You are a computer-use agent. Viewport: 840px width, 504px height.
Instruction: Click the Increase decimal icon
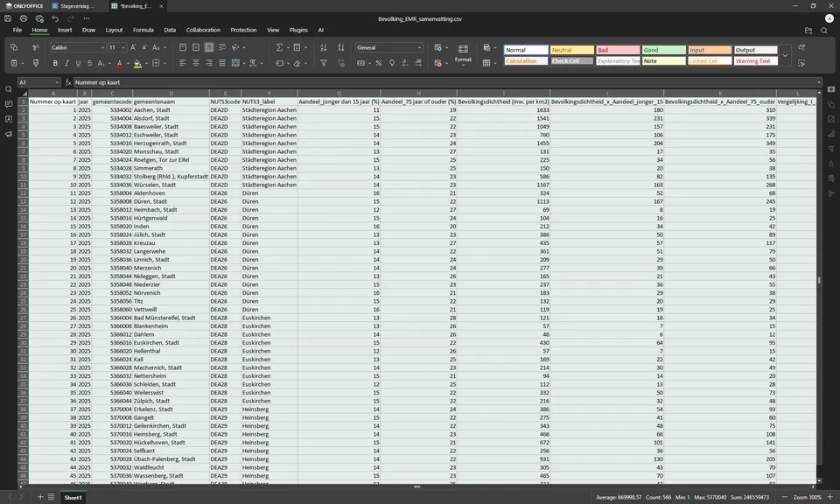[418, 63]
